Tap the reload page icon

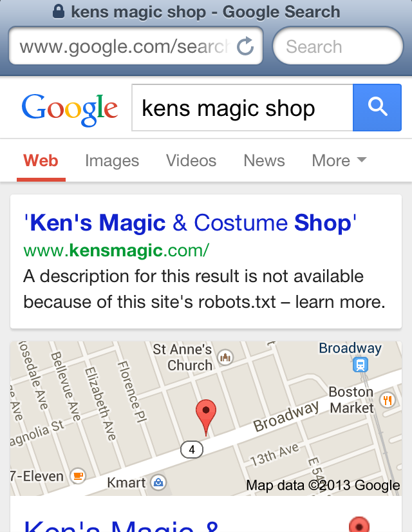(245, 46)
